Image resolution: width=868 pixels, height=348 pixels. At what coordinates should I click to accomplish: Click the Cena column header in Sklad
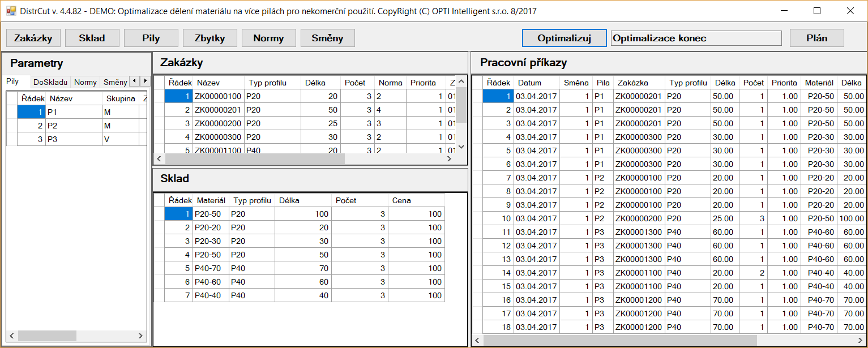pos(416,200)
